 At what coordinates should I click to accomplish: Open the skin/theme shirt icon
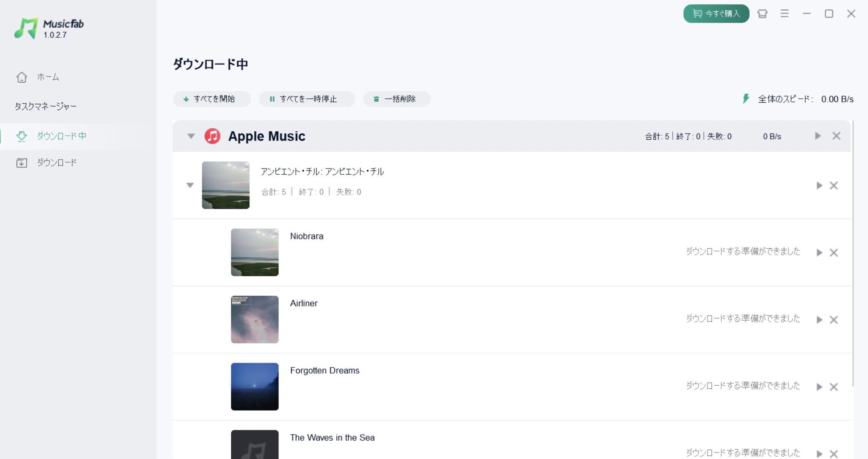click(762, 14)
